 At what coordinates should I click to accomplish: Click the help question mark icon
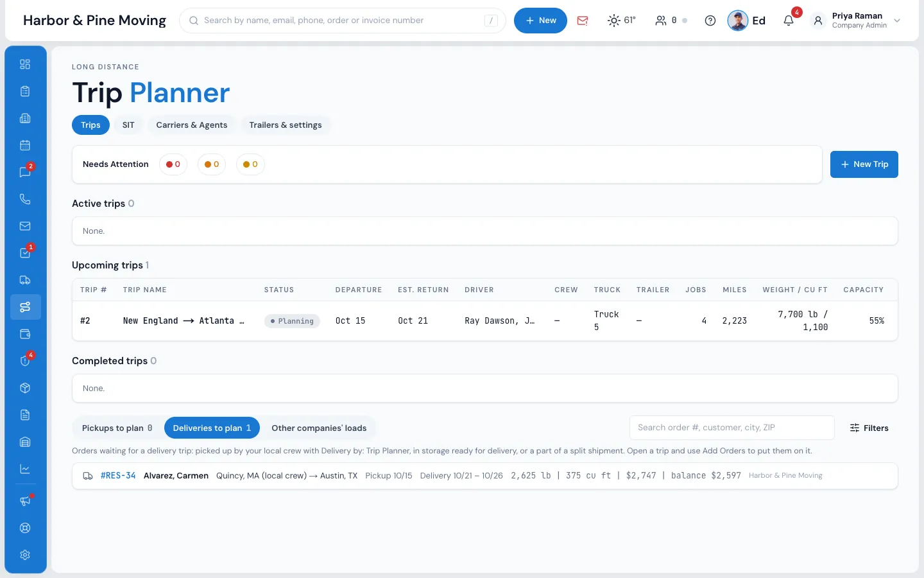[710, 21]
